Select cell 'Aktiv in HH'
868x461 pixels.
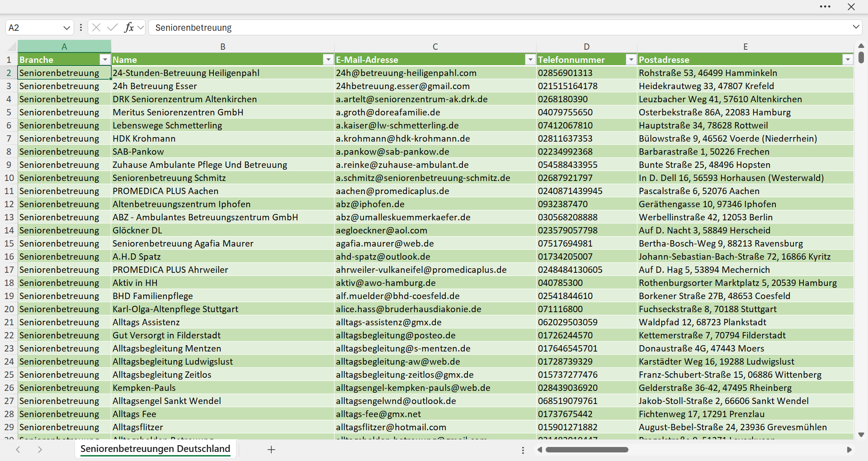pyautogui.click(x=223, y=283)
